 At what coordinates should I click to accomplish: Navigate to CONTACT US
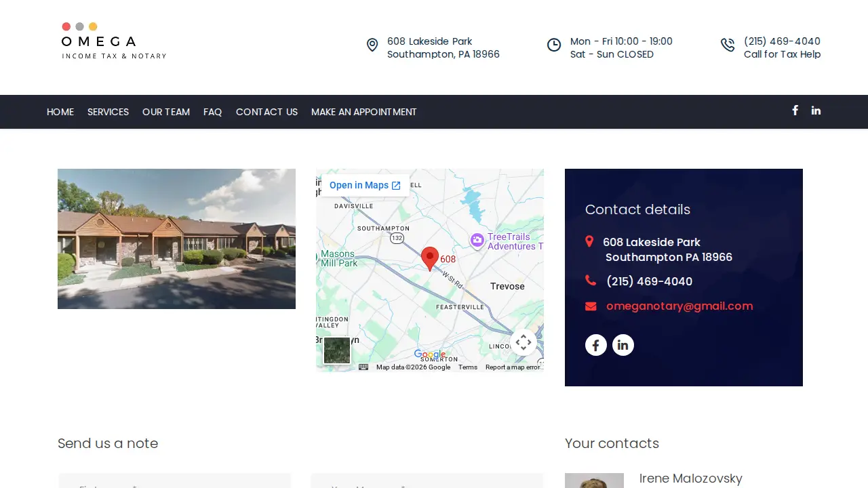click(267, 112)
